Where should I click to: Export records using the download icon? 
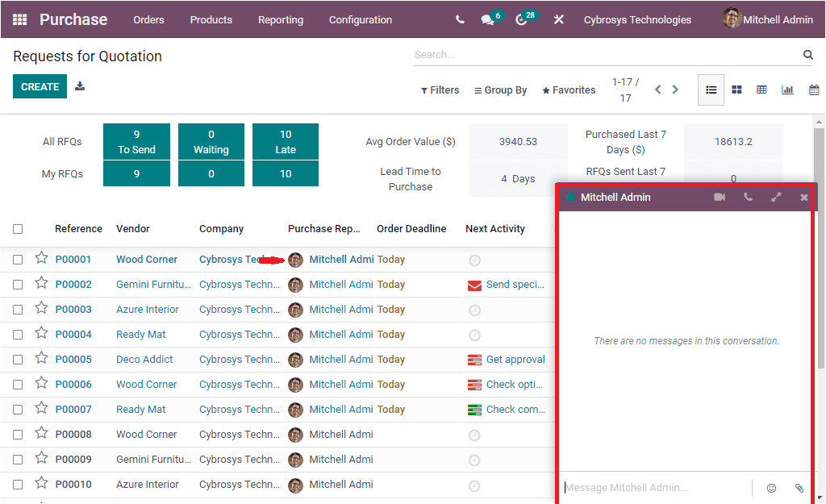coord(79,85)
